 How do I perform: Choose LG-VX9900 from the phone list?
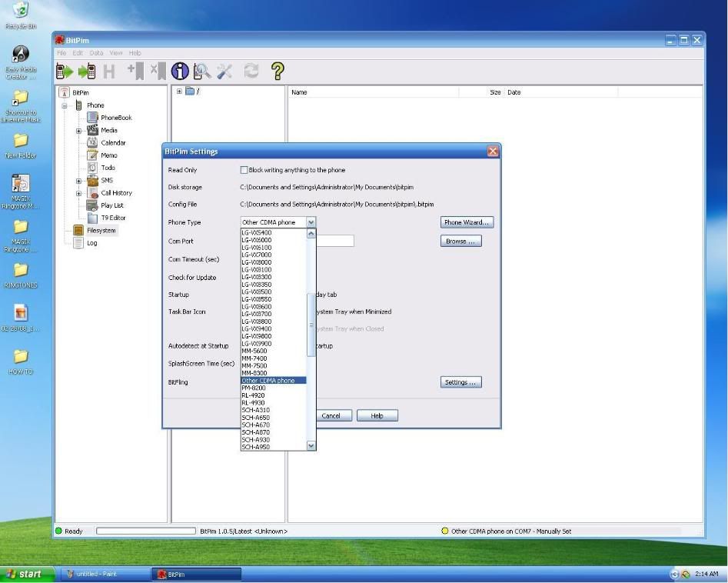(274, 344)
